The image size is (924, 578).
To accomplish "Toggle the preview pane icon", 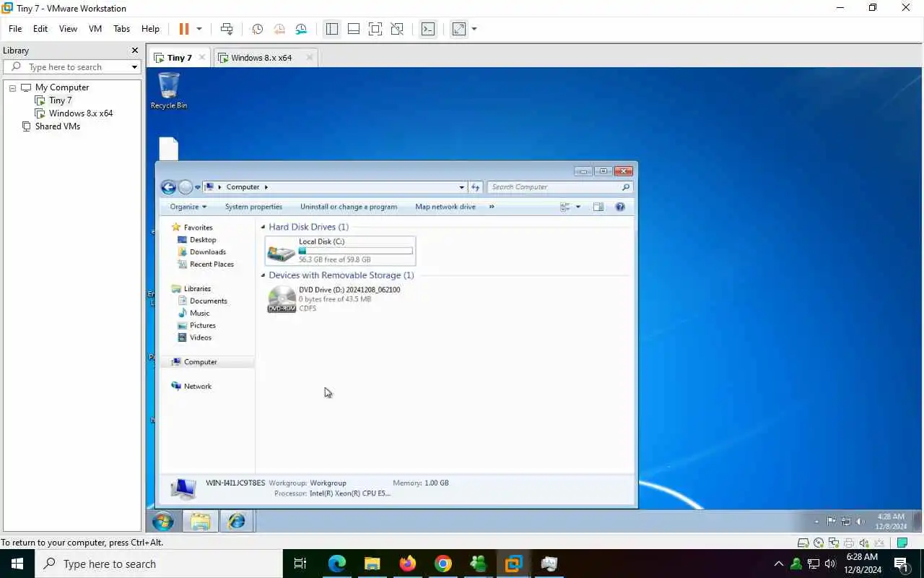I will [x=598, y=207].
